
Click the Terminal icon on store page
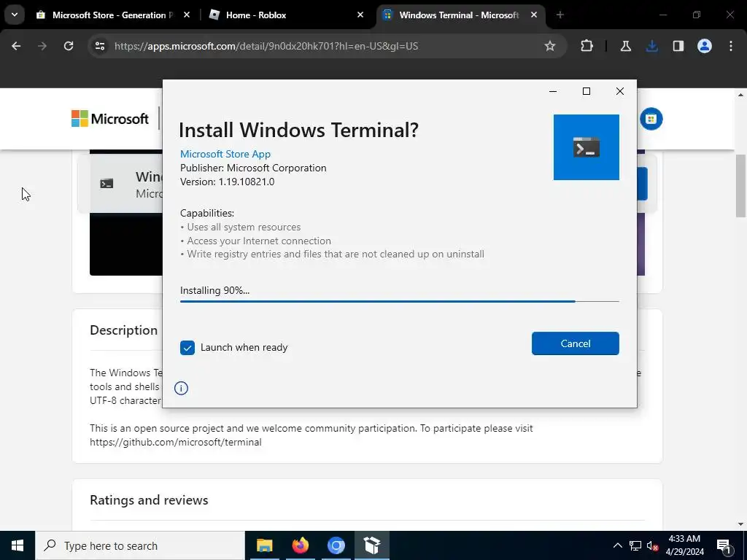(107, 184)
